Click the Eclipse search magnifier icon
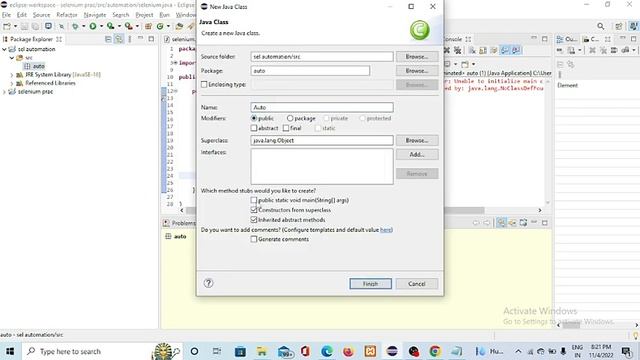 600,26
